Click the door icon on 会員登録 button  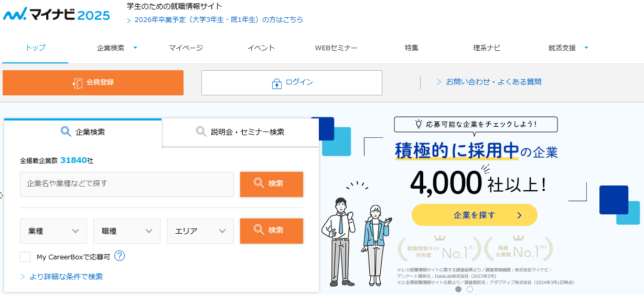point(78,83)
